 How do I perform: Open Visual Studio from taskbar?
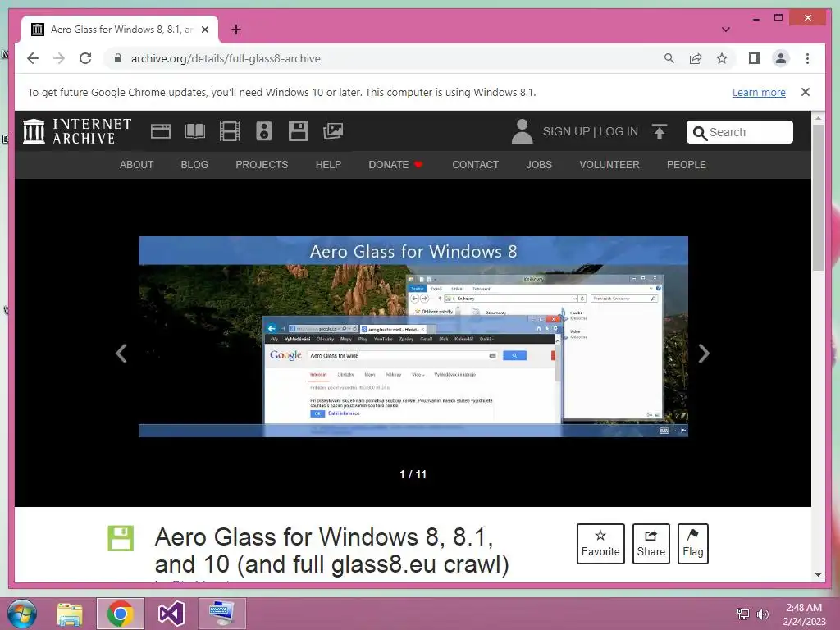click(x=171, y=614)
